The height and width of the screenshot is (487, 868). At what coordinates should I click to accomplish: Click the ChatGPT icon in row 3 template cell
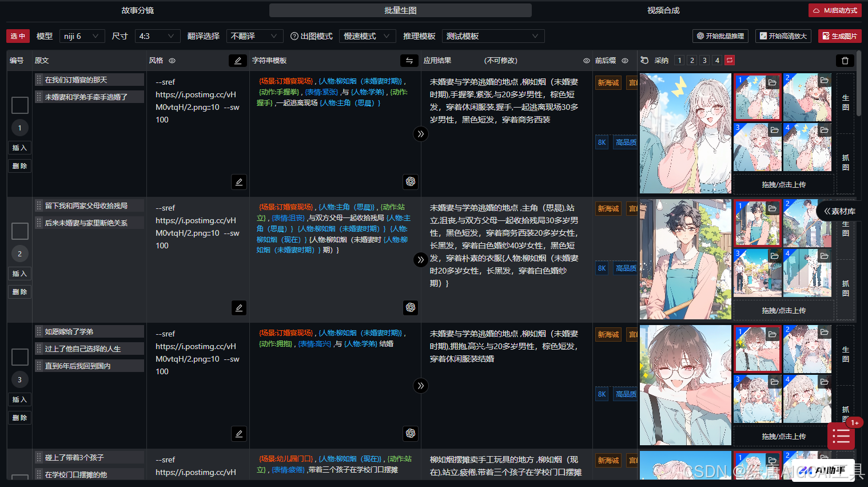411,434
